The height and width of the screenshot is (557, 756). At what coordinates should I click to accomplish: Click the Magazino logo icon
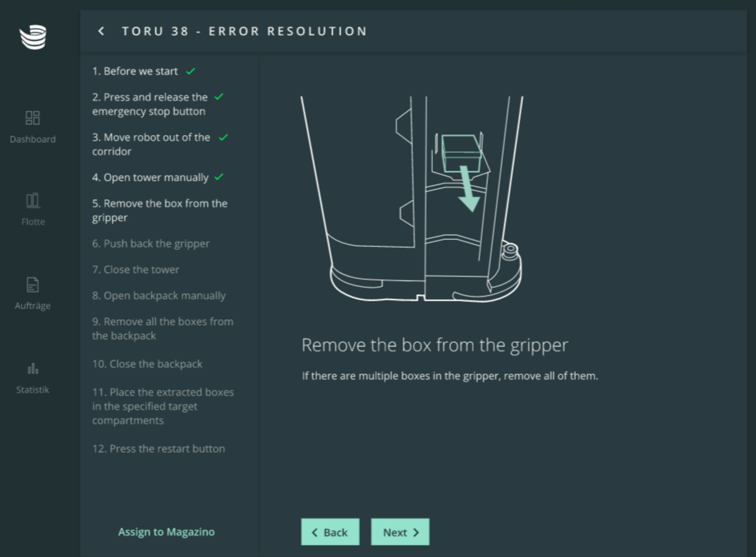click(x=33, y=37)
